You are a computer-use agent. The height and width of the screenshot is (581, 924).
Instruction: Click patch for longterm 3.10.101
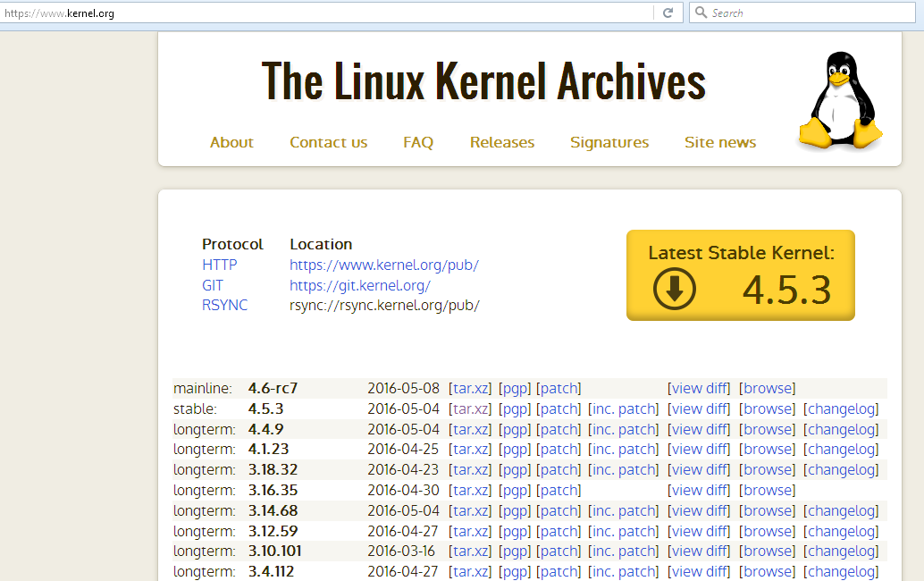[559, 552]
